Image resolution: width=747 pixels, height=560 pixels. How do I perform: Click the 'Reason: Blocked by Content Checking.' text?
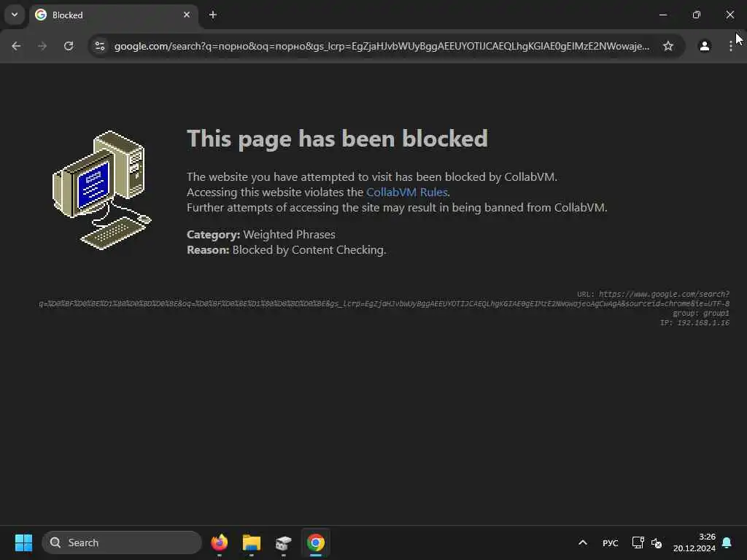click(x=286, y=249)
